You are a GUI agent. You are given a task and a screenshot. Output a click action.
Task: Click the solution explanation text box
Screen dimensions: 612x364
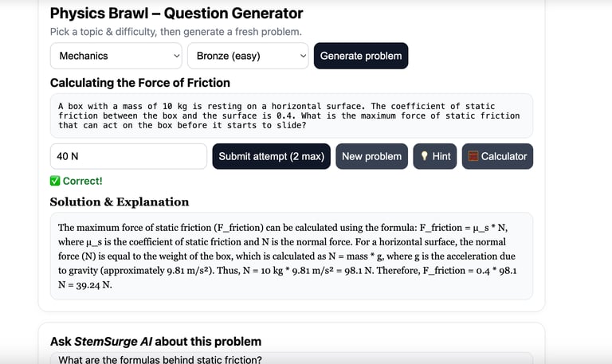(291, 256)
